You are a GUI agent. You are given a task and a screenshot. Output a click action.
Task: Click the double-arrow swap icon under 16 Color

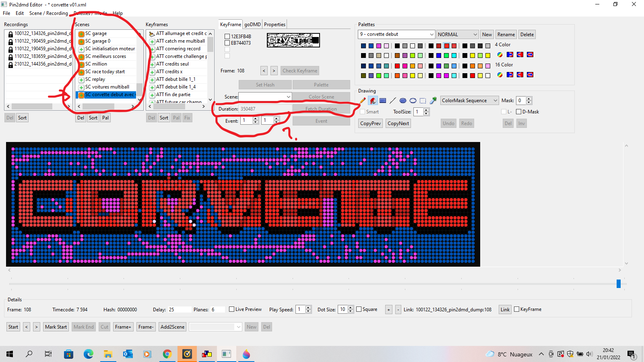pos(530,75)
